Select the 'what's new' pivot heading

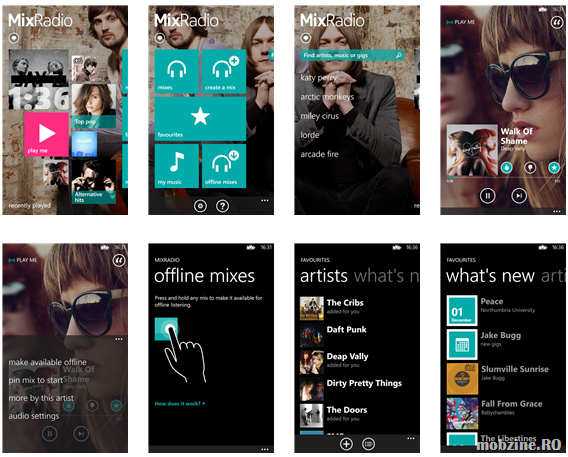[x=490, y=276]
